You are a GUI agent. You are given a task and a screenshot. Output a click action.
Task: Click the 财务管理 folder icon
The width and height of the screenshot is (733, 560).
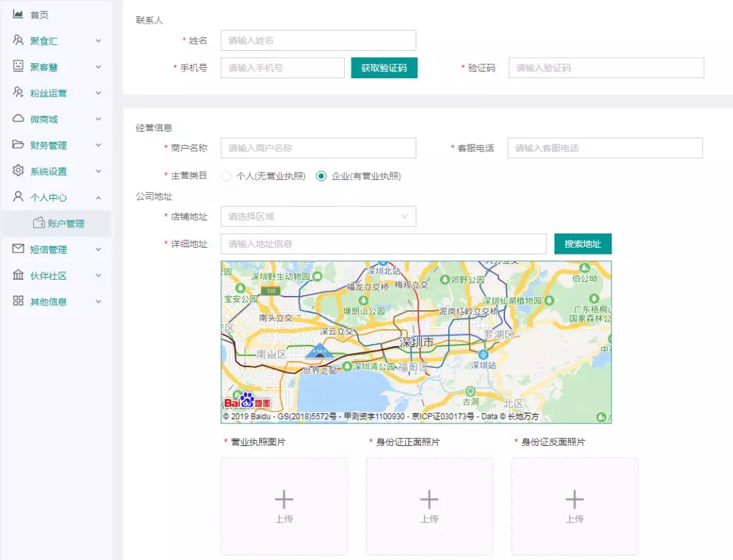18,145
